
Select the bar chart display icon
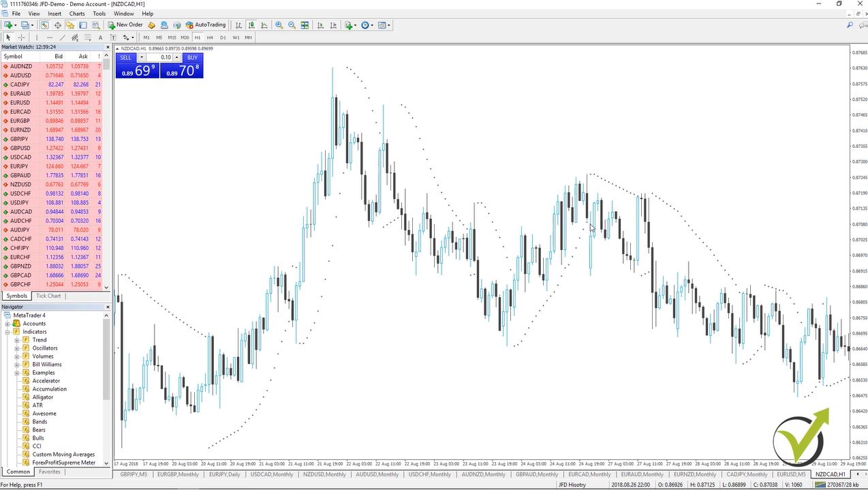237,25
